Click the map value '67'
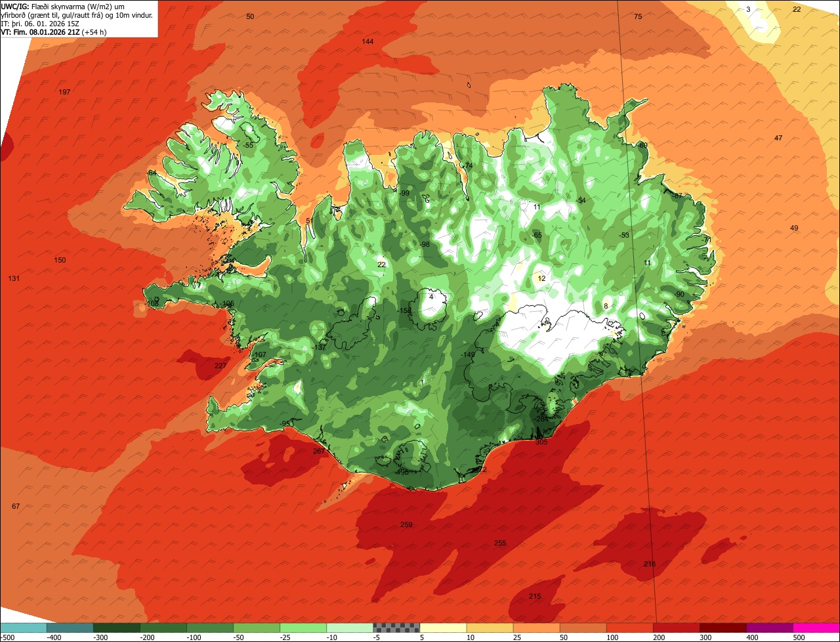Screen dimensions: 840x642 pyautogui.click(x=16, y=507)
